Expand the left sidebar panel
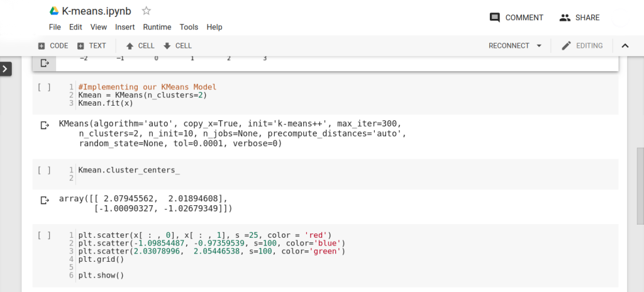Viewport: 644px width, 292px height. (x=6, y=69)
